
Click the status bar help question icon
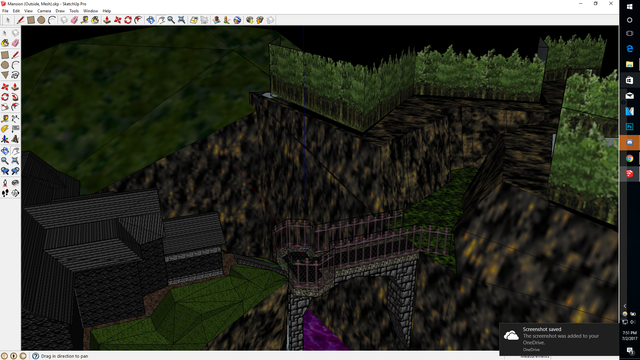(x=36, y=356)
